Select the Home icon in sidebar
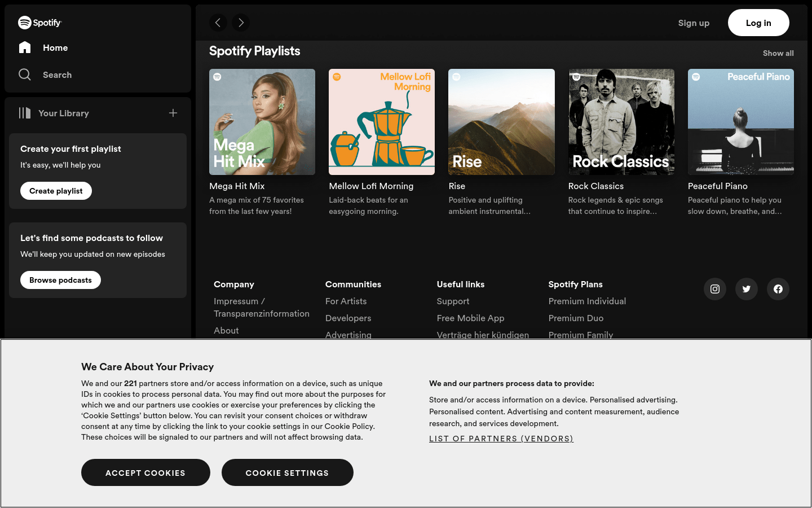The image size is (812, 508). 25,47
